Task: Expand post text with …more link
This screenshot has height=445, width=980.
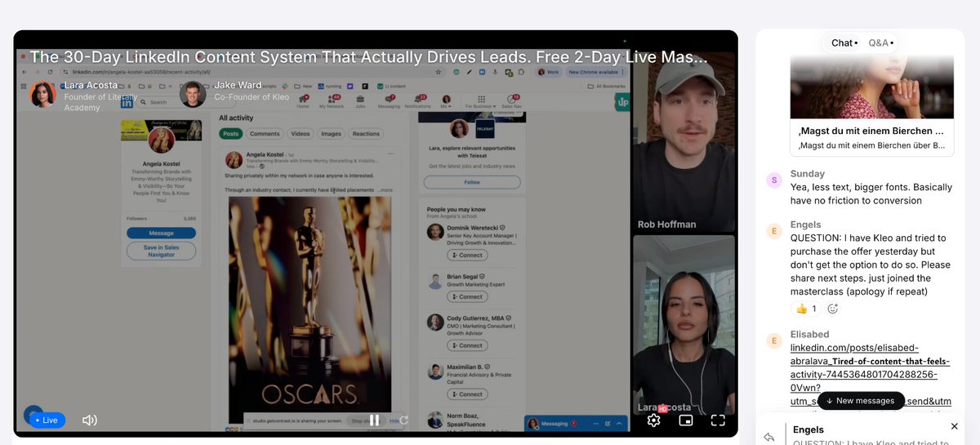Action: [x=385, y=190]
